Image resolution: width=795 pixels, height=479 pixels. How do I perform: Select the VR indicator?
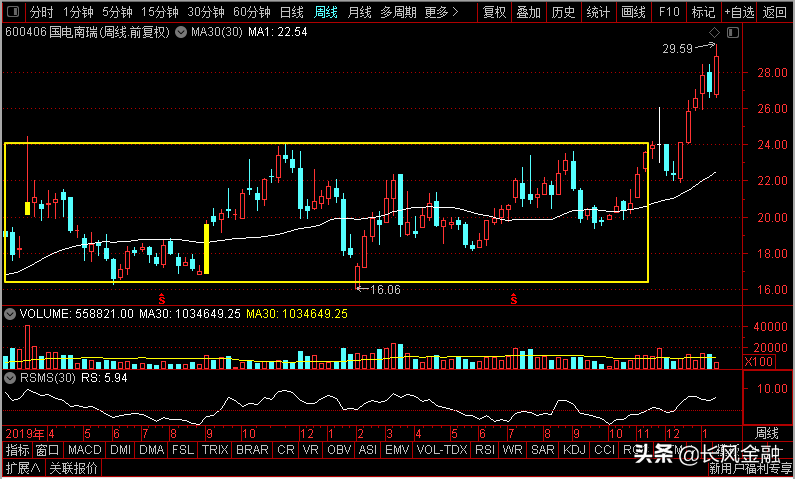[310, 450]
